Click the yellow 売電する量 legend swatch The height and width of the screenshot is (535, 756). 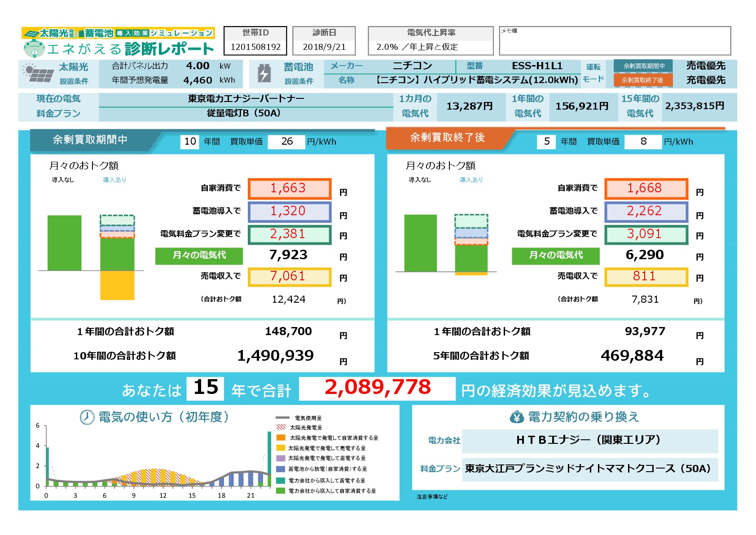coord(281,448)
